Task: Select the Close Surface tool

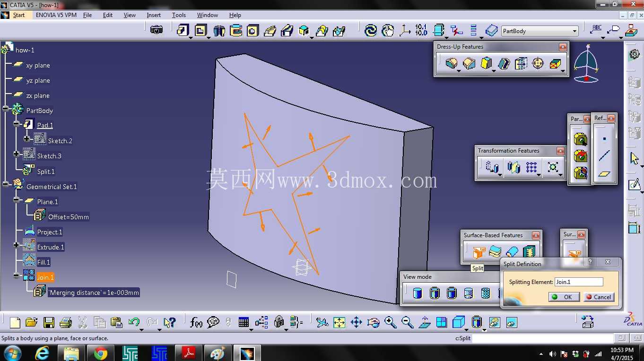Action: pos(512,252)
